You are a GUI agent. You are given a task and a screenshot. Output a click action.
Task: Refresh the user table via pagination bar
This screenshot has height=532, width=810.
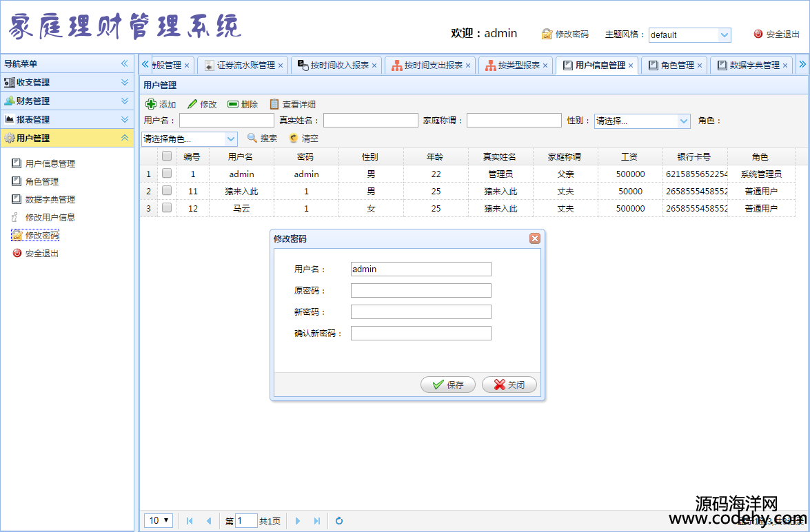pyautogui.click(x=338, y=521)
